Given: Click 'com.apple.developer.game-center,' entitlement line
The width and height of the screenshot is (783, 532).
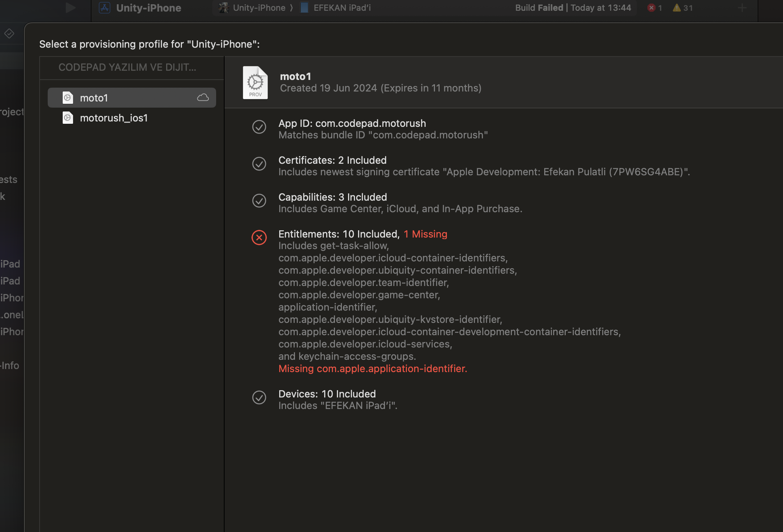Looking at the screenshot, I should [359, 295].
